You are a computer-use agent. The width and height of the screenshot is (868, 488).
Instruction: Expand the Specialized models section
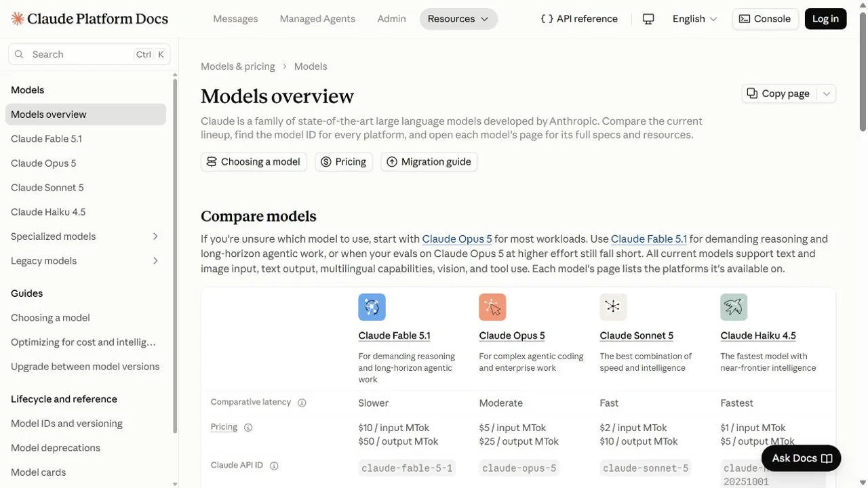(x=155, y=237)
